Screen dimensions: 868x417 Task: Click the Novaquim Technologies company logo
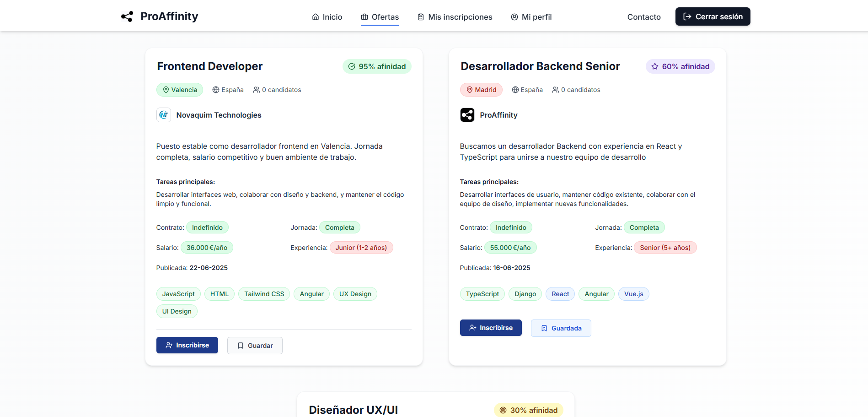(164, 115)
